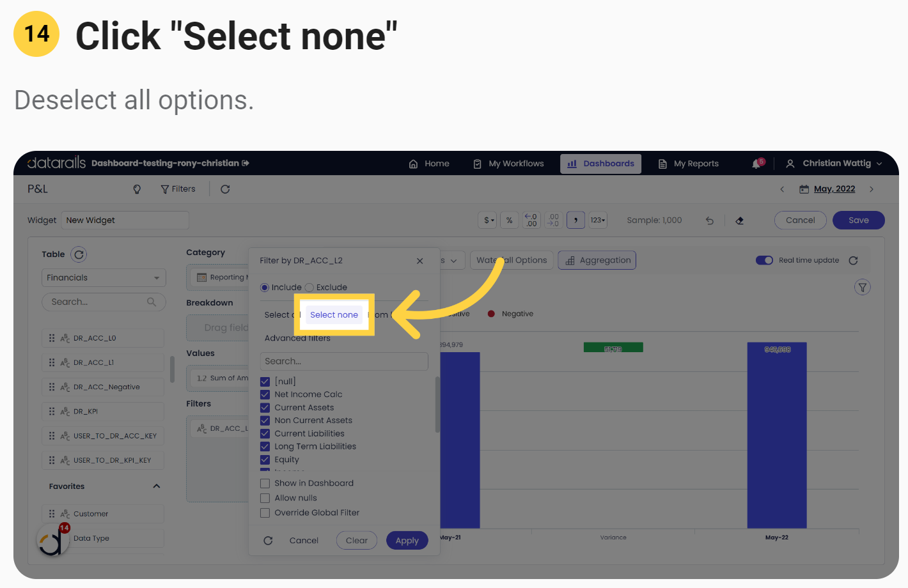This screenshot has height=588, width=908.
Task: Click the round filter funnel icon
Action: [x=862, y=288]
